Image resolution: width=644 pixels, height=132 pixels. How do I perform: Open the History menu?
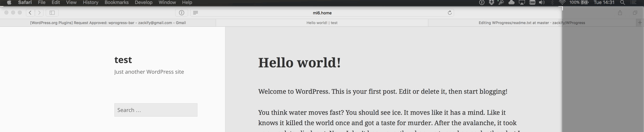(91, 2)
